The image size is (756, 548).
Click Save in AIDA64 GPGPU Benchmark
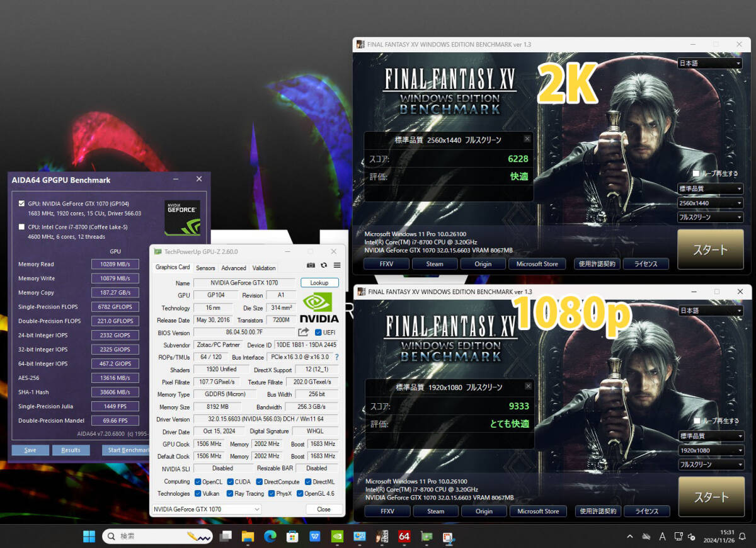coord(30,450)
